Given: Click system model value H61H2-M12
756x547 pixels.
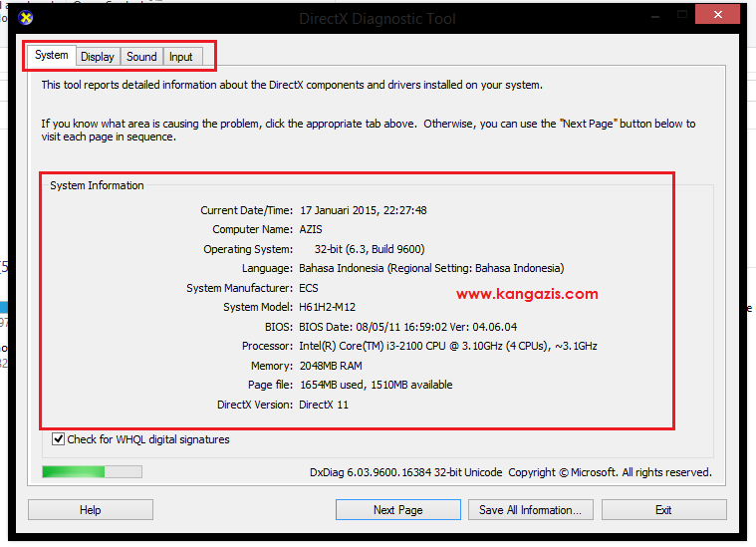Looking at the screenshot, I should tap(328, 307).
